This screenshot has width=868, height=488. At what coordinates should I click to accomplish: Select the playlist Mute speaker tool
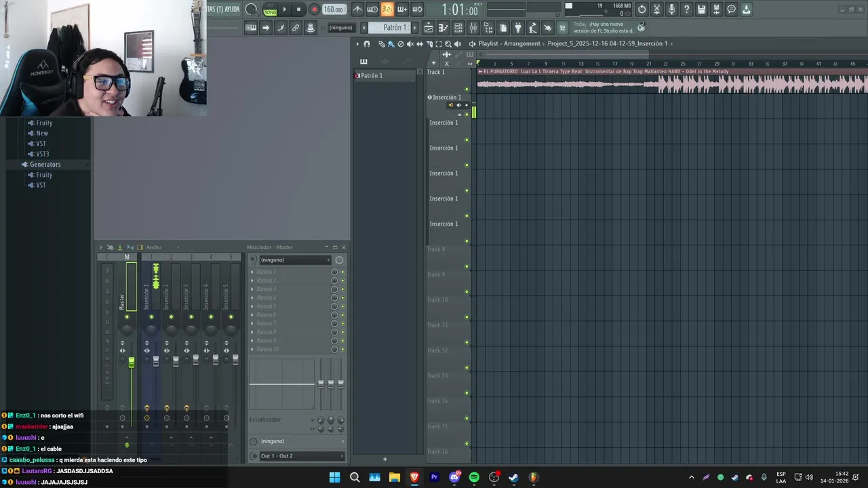tap(410, 44)
